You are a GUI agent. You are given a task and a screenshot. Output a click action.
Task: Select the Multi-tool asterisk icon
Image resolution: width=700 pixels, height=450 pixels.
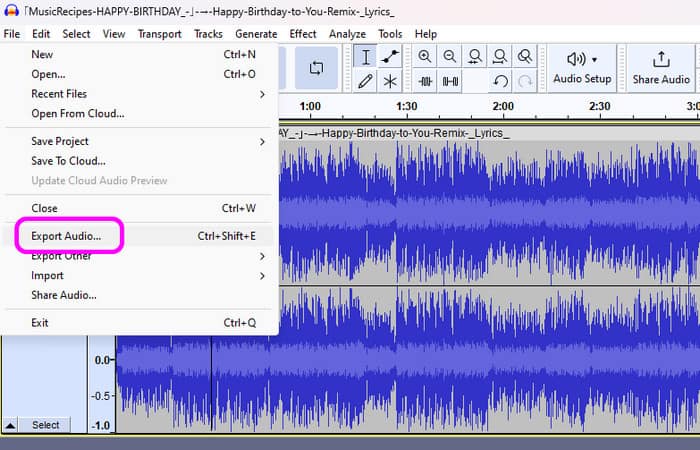coord(390,81)
